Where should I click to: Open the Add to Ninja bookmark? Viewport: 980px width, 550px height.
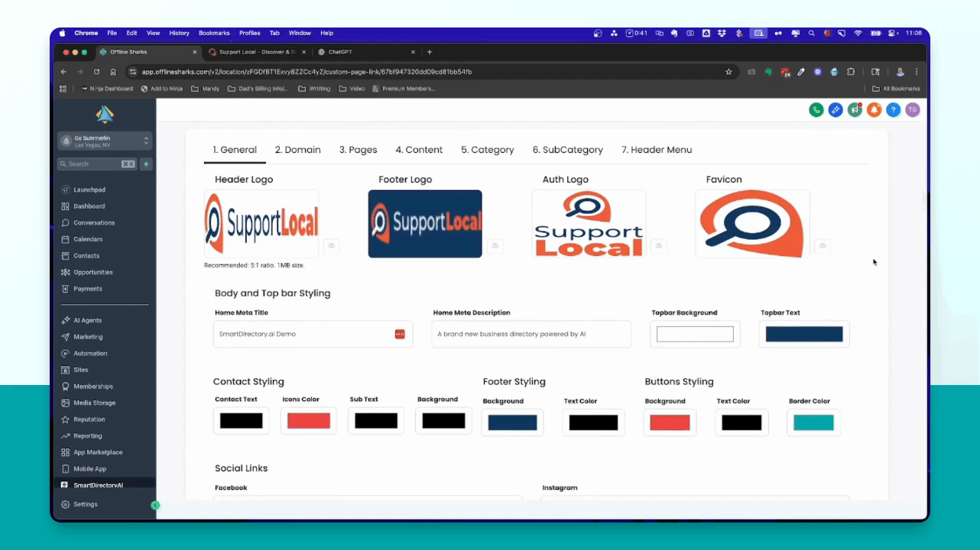click(162, 89)
